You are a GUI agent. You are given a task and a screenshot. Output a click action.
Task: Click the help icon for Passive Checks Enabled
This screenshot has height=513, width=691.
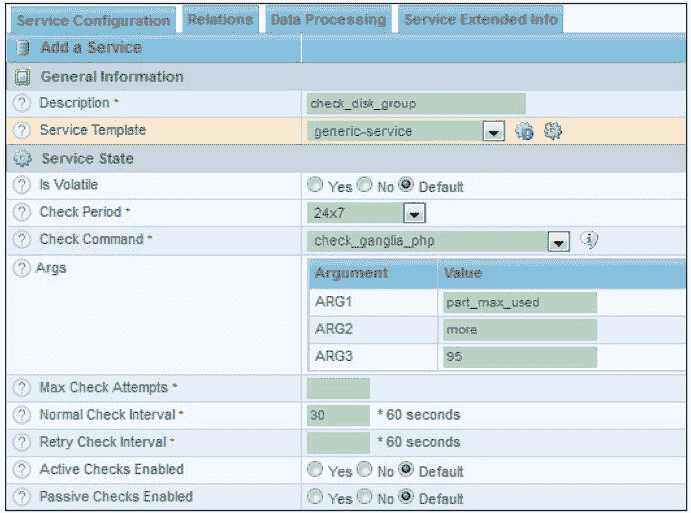20,497
